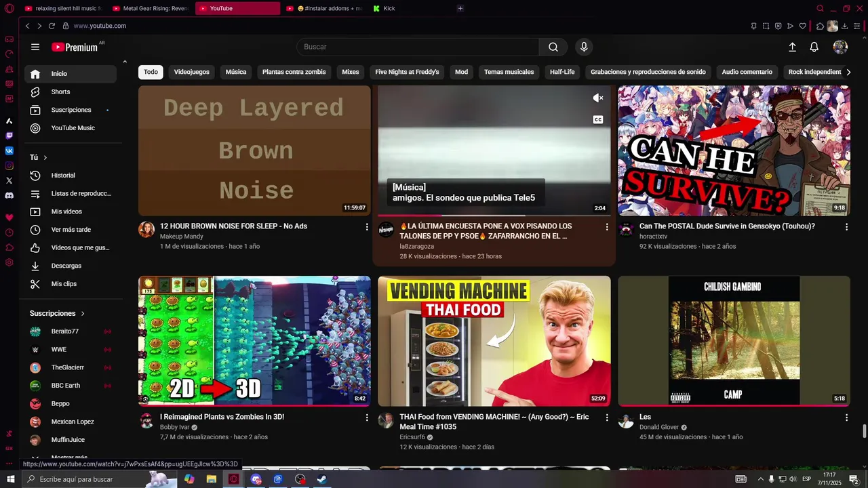Select the Videojuegos filter chip
Viewport: 868px width, 488px height.
point(191,72)
